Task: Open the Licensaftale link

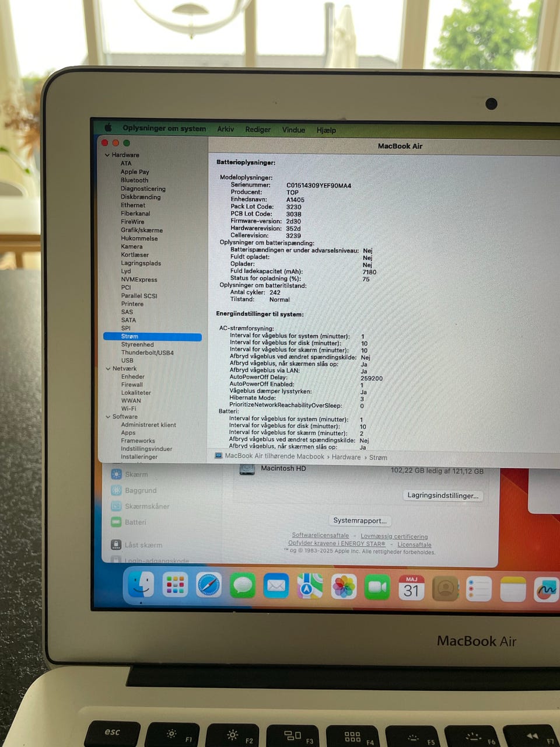Action: 414,544
